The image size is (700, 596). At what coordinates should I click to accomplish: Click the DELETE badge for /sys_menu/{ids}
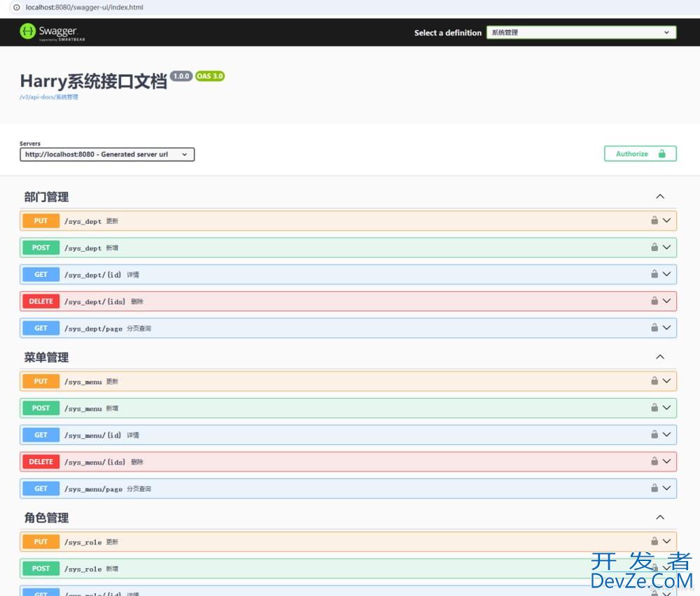(41, 462)
